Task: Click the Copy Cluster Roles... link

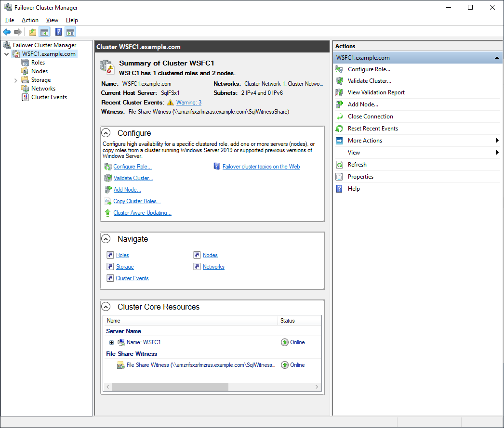Action: tap(137, 201)
